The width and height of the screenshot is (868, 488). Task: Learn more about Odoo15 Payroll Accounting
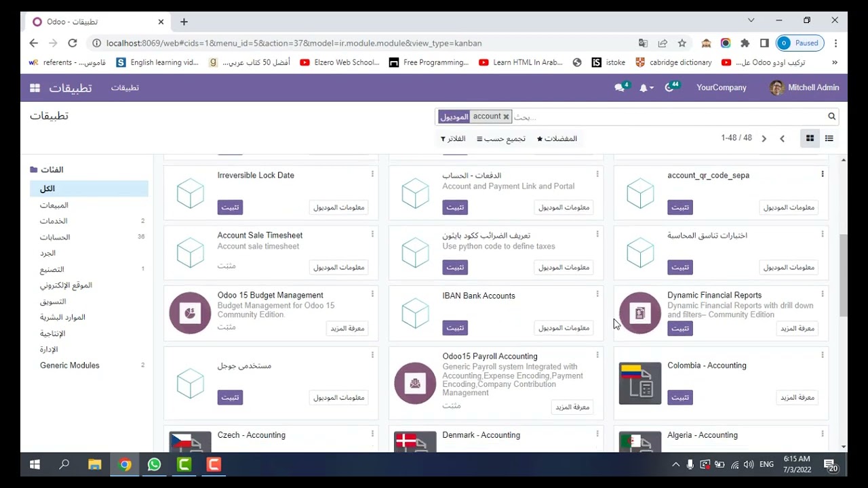pos(572,407)
